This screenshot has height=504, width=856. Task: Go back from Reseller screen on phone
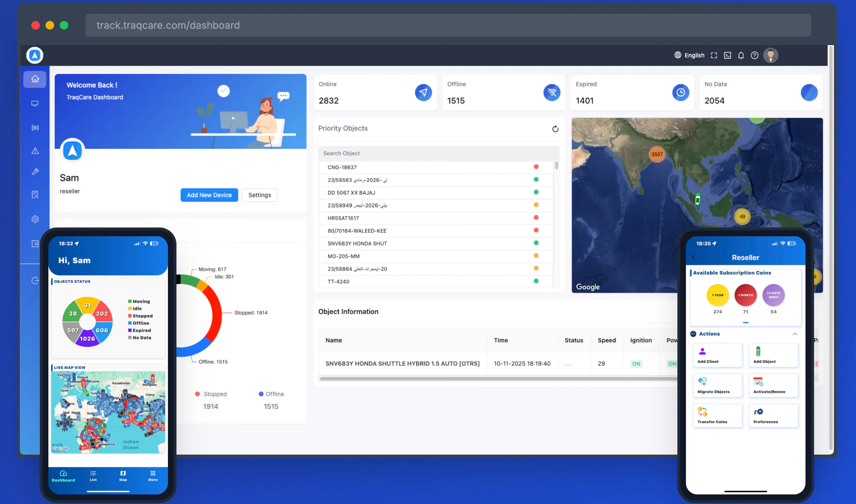(694, 257)
